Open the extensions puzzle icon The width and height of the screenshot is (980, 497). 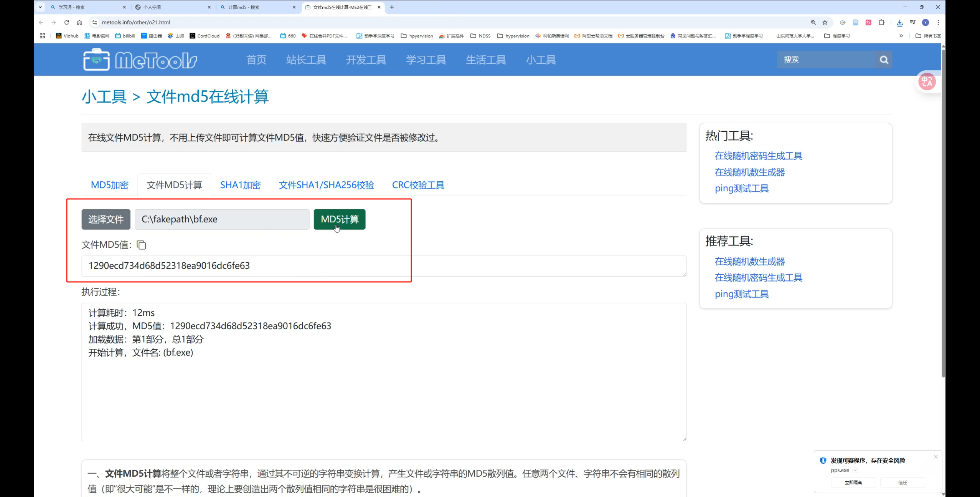click(881, 23)
